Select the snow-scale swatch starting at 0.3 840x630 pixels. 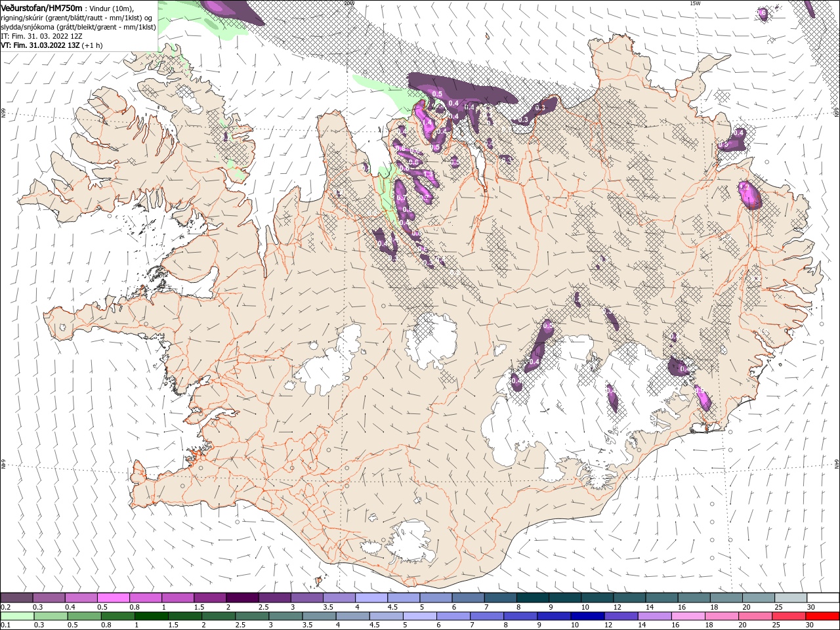tap(49, 597)
